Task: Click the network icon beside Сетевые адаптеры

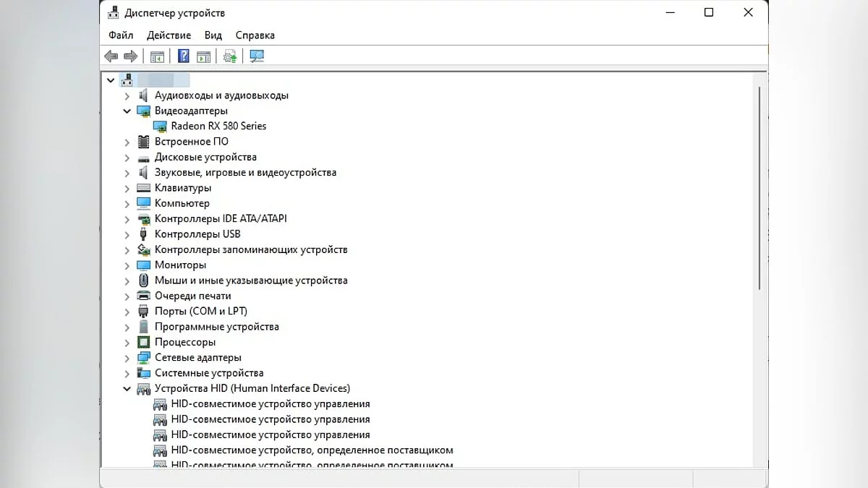Action: pos(143,358)
